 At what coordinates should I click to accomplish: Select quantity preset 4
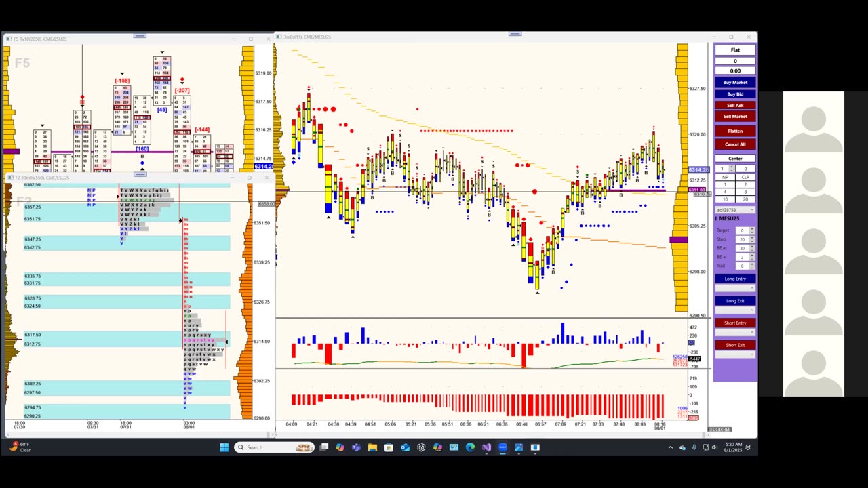(725, 192)
